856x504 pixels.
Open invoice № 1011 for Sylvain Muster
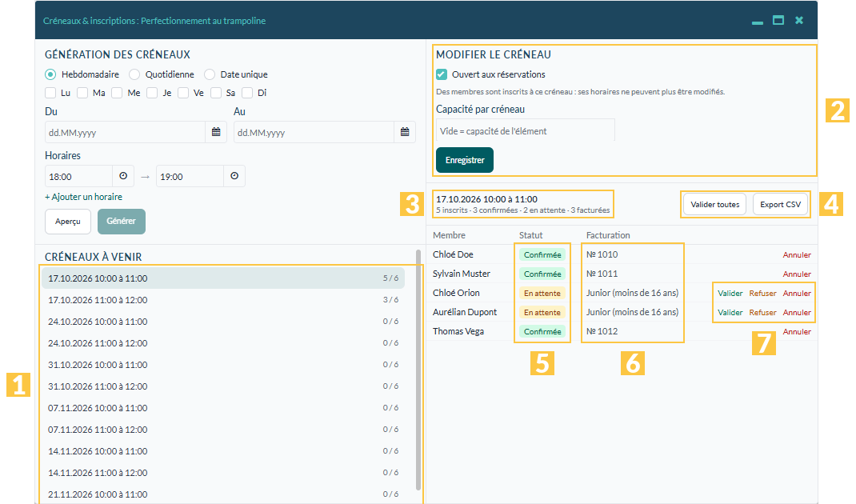pyautogui.click(x=602, y=274)
